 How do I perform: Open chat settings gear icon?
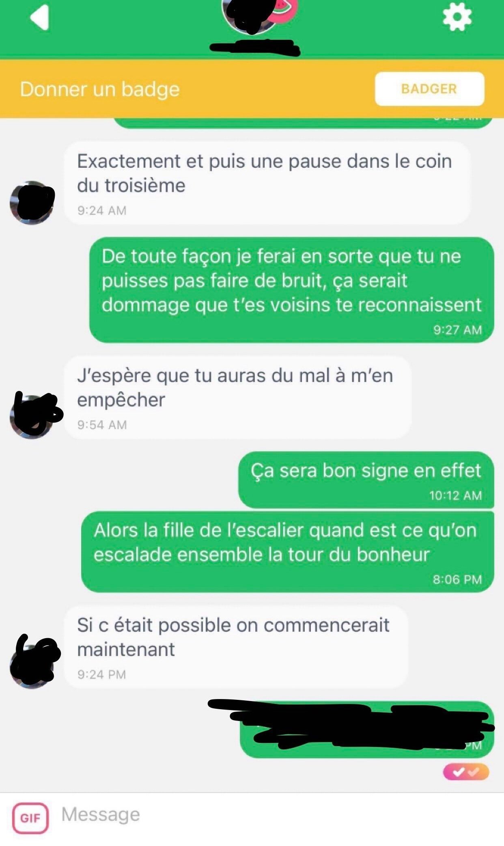(x=457, y=17)
